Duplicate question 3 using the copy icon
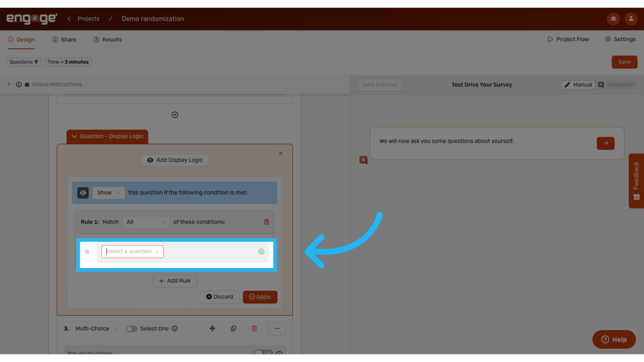 click(233, 329)
